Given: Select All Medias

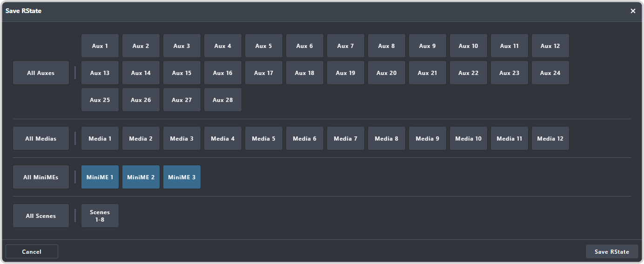Looking at the screenshot, I should 41,138.
